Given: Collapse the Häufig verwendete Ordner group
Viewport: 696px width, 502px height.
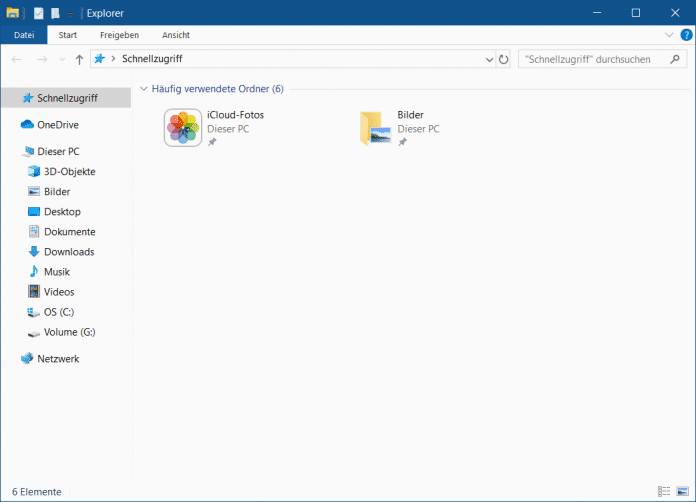Looking at the screenshot, I should pos(145,89).
